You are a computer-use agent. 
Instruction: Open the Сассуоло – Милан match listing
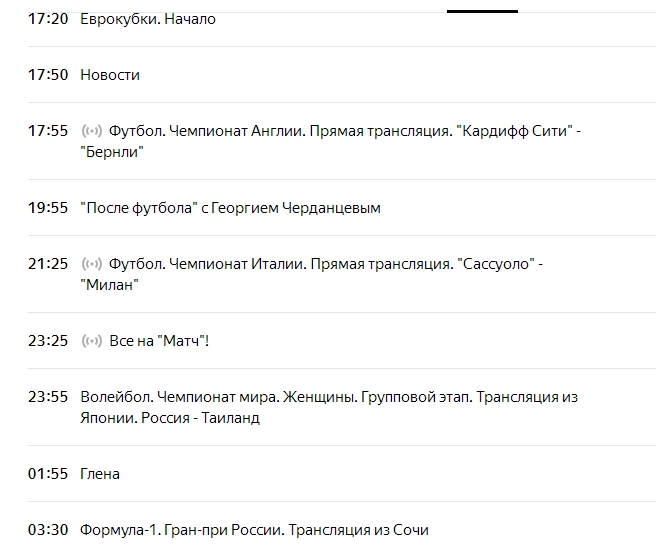point(325,264)
